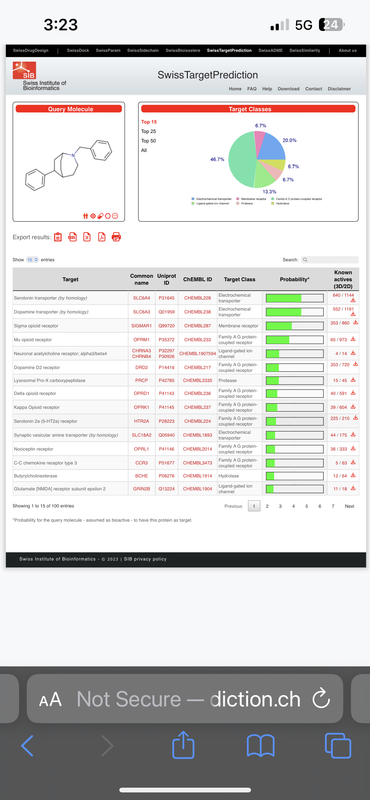Reload page with refresh icon
Image resolution: width=370 pixels, height=800 pixels.
(x=321, y=699)
